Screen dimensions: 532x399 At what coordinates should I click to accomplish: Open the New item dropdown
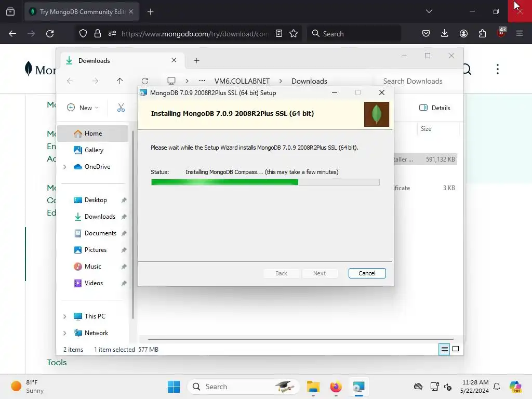tap(83, 108)
